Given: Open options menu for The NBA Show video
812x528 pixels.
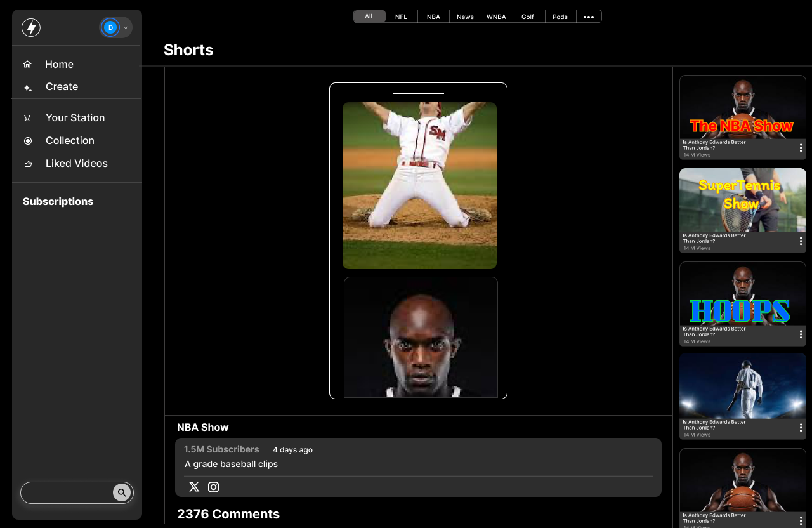Looking at the screenshot, I should point(801,148).
